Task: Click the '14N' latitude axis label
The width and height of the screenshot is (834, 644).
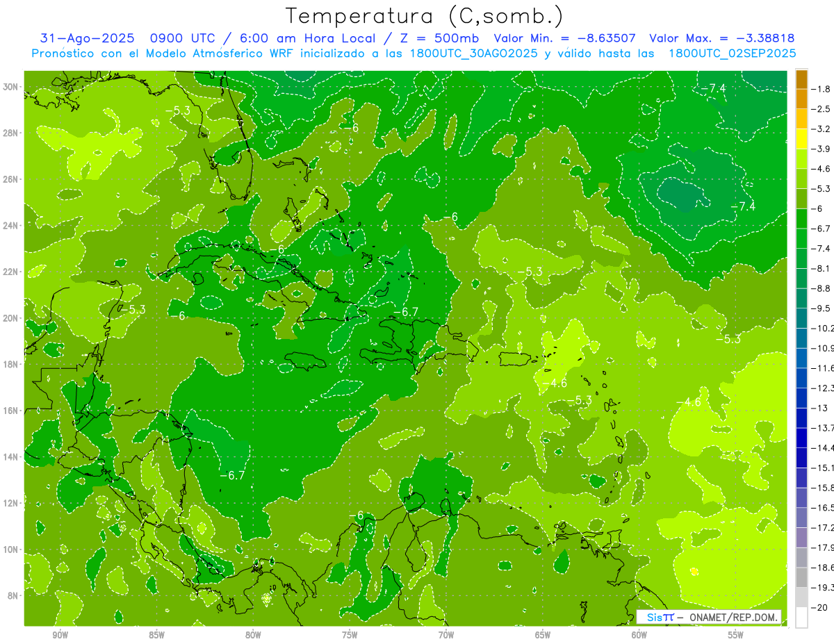Action: coord(11,456)
